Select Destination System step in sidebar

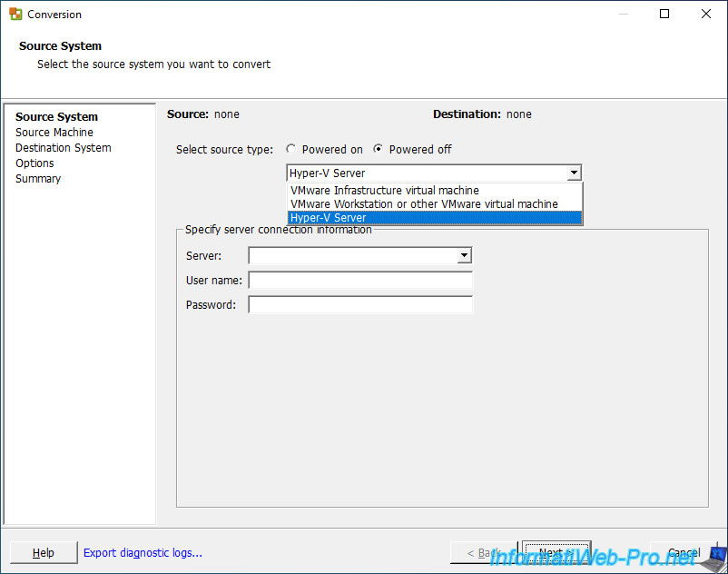(x=64, y=148)
